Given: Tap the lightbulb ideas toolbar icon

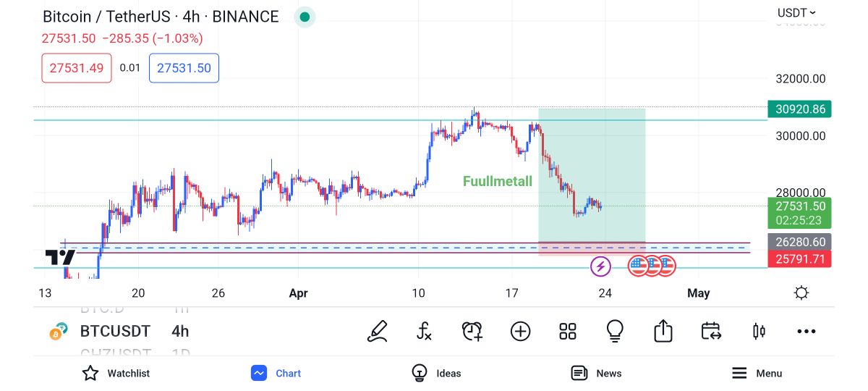Looking at the screenshot, I should coord(615,332).
